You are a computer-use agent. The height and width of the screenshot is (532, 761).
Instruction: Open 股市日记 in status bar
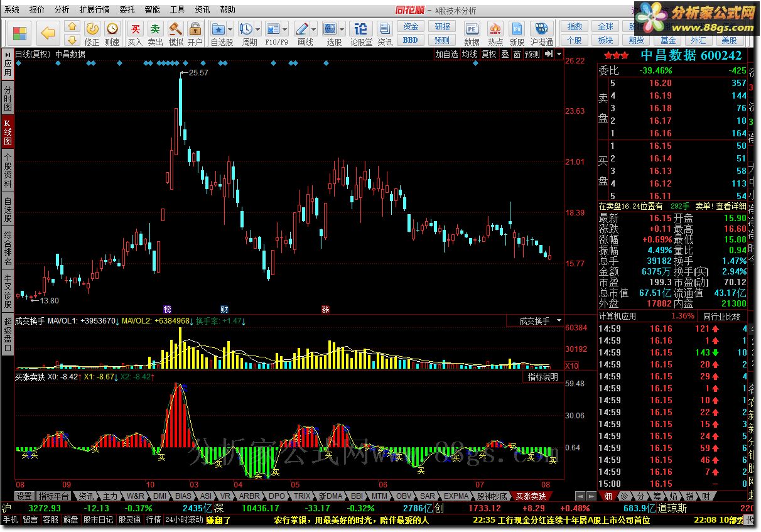click(x=98, y=520)
